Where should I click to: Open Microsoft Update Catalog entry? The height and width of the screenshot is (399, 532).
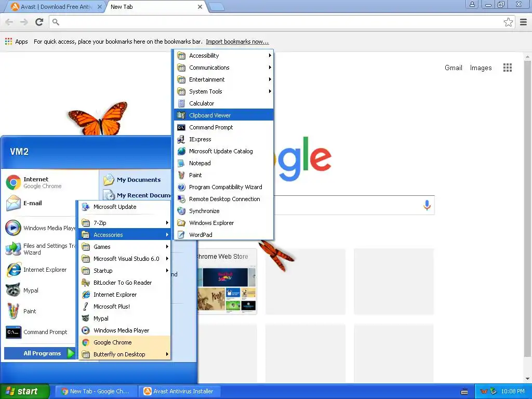coord(223,151)
